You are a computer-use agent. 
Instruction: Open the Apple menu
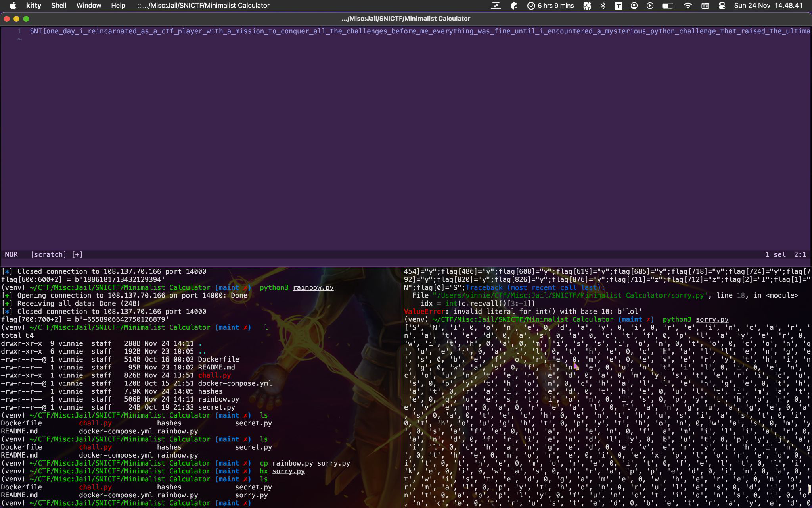pos(13,6)
